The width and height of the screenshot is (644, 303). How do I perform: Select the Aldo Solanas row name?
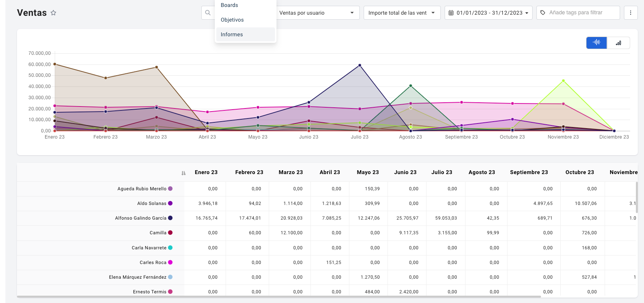coord(152,203)
